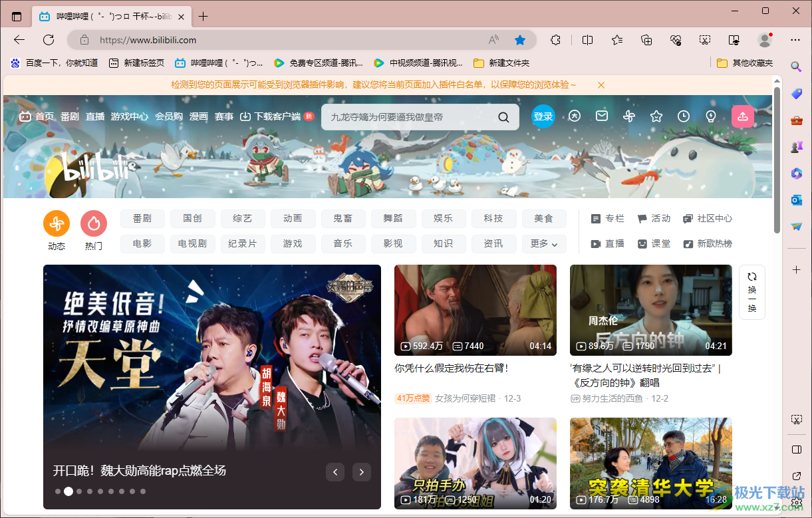Screen dimensions: 812x518
Task: Click the big member icon next to login
Action: click(x=575, y=116)
